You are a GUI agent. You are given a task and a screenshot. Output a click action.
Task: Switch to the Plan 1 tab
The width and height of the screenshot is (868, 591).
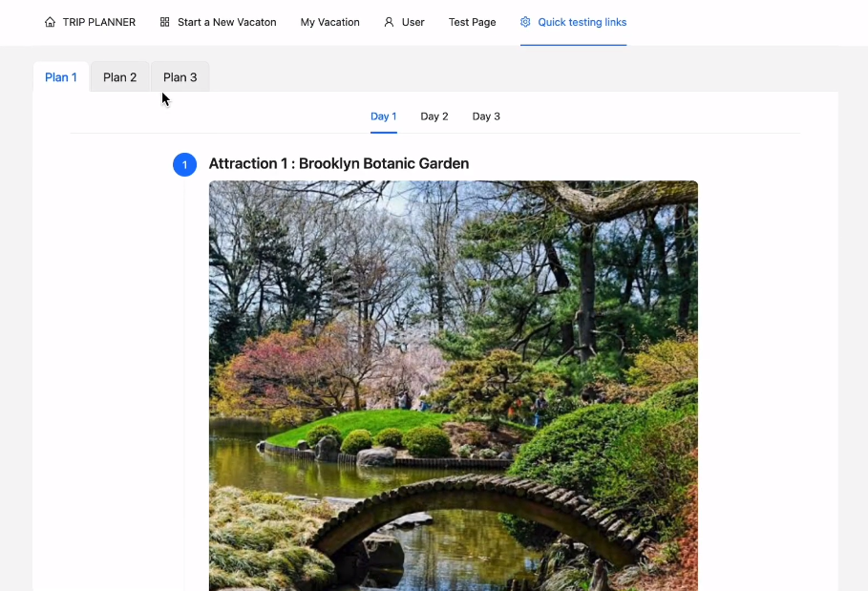pos(61,77)
